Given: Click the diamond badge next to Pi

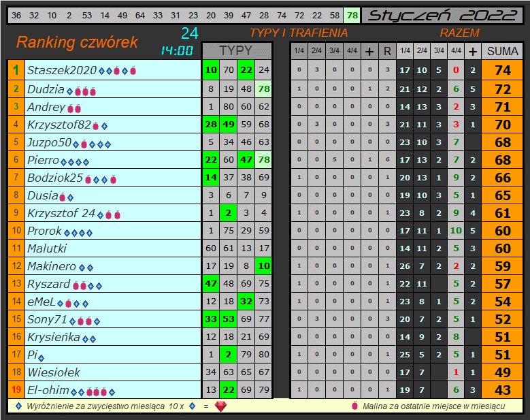Looking at the screenshot, I should 42,357.
